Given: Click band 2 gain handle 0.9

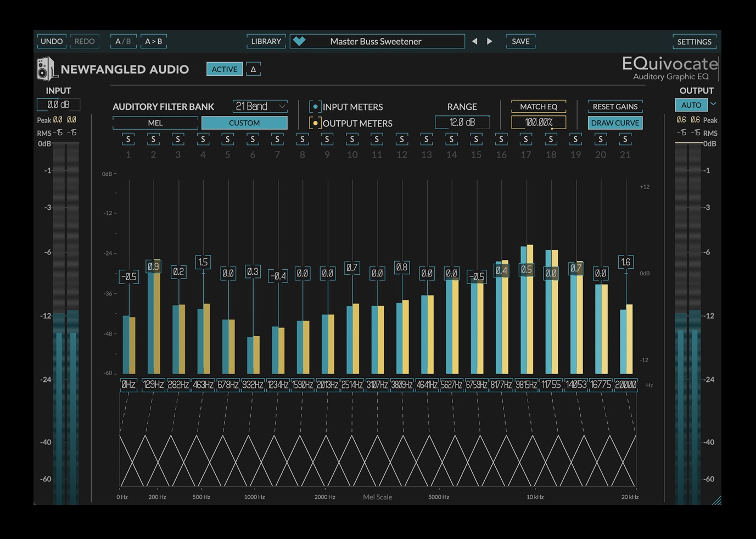Looking at the screenshot, I should [154, 266].
